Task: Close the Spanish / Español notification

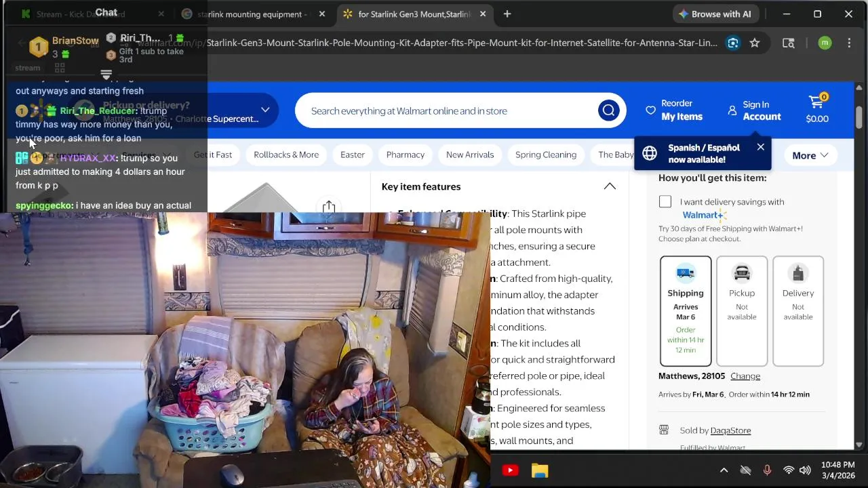Action: (x=761, y=147)
